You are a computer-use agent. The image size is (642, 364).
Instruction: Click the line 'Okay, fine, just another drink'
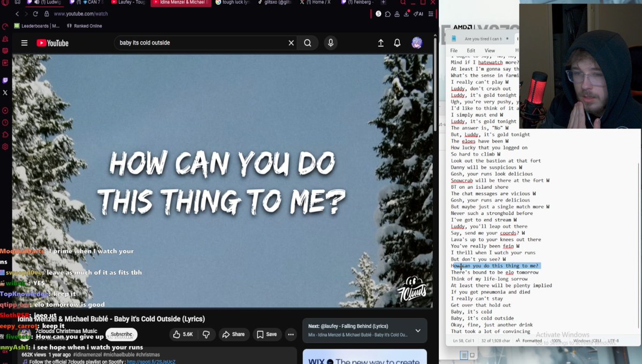(491, 325)
